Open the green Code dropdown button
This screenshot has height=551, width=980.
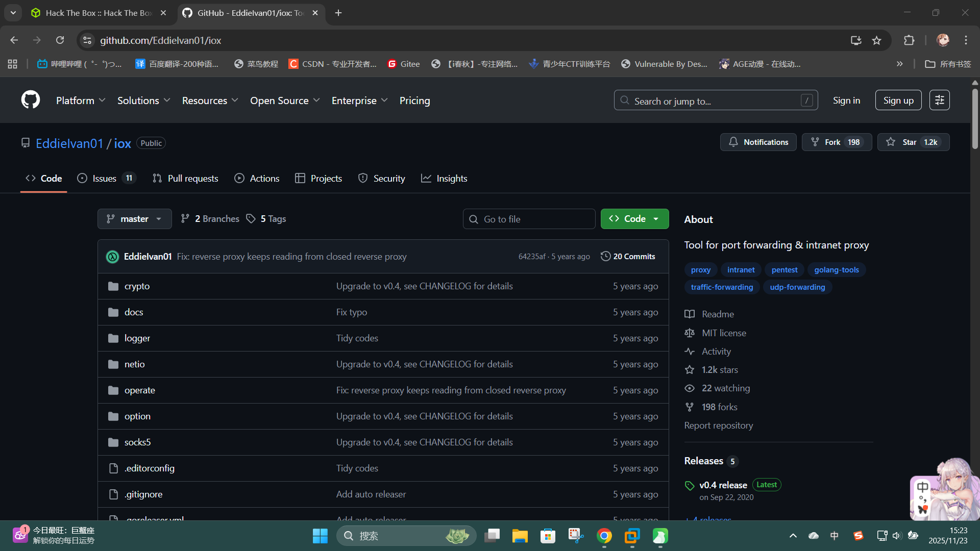[x=634, y=219]
